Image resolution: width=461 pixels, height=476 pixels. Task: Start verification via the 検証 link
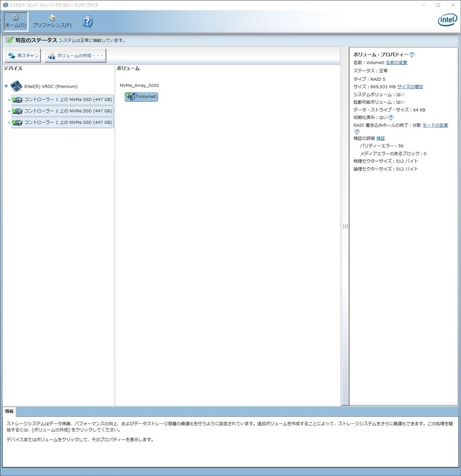381,138
